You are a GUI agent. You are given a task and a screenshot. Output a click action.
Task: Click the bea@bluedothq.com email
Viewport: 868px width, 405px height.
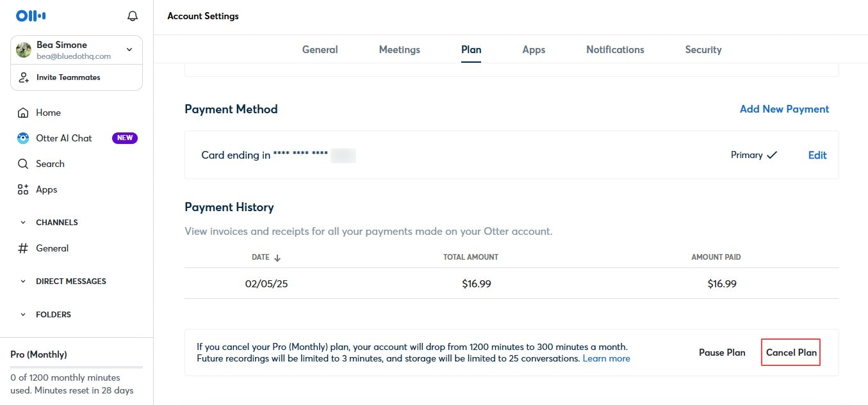click(x=74, y=56)
